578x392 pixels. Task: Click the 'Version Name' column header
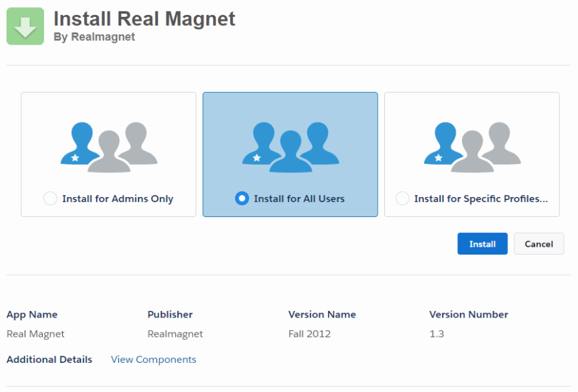322,314
